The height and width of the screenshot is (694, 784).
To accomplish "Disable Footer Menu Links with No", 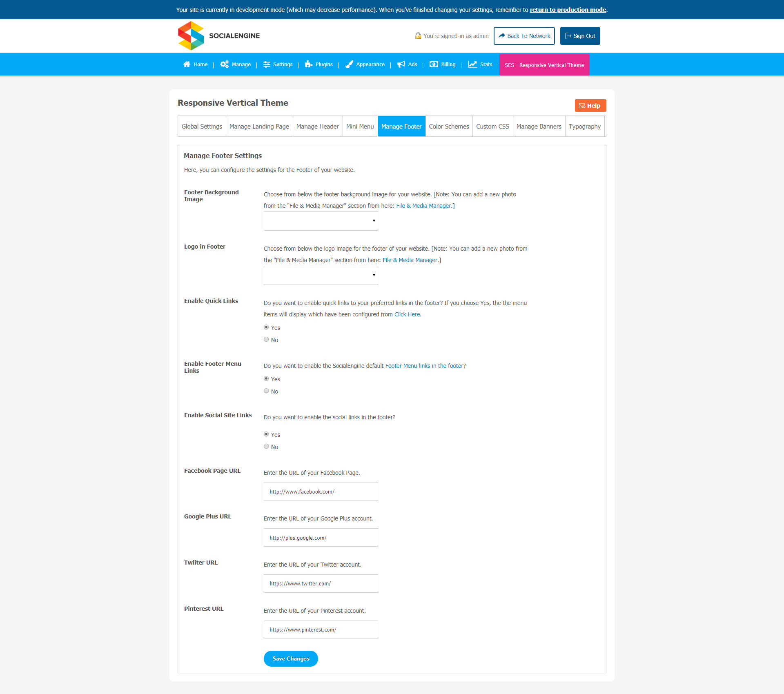I will (266, 391).
